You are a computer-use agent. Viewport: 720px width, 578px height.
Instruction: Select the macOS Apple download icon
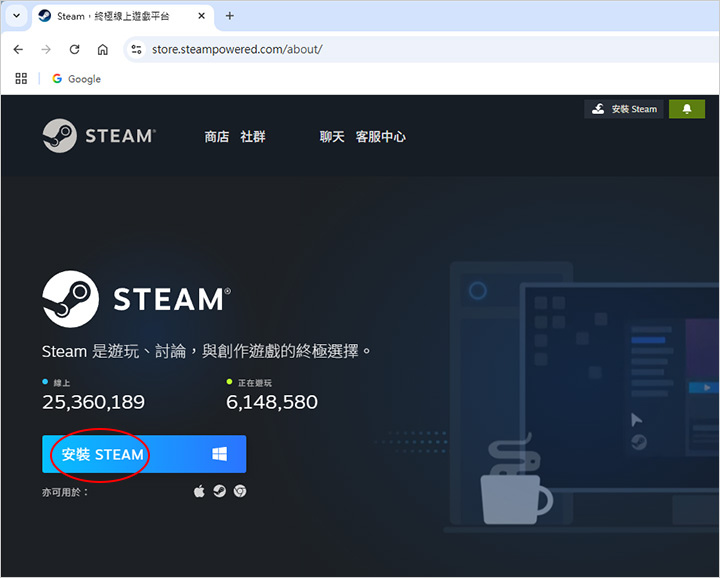click(x=199, y=491)
